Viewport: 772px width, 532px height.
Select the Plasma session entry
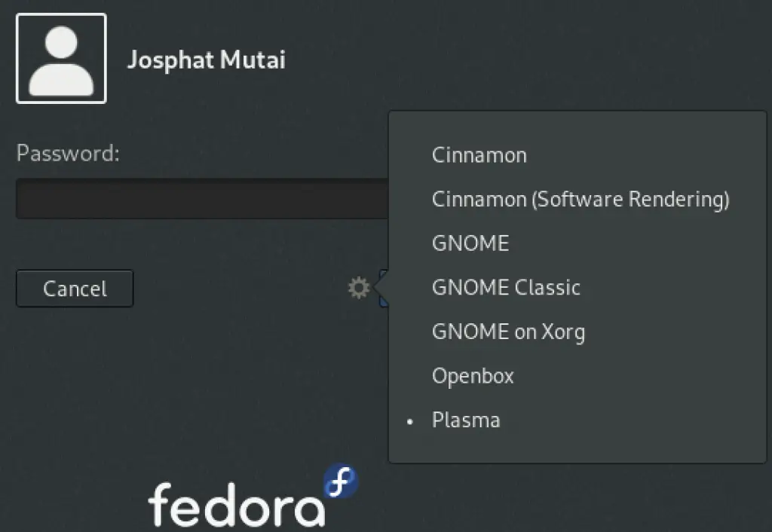pos(466,420)
